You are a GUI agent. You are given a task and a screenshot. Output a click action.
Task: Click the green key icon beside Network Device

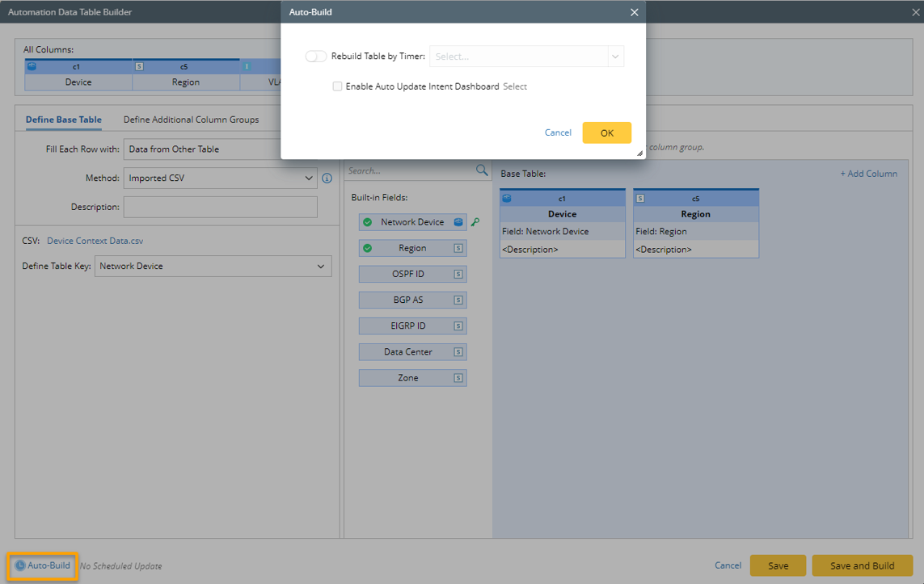tap(475, 222)
